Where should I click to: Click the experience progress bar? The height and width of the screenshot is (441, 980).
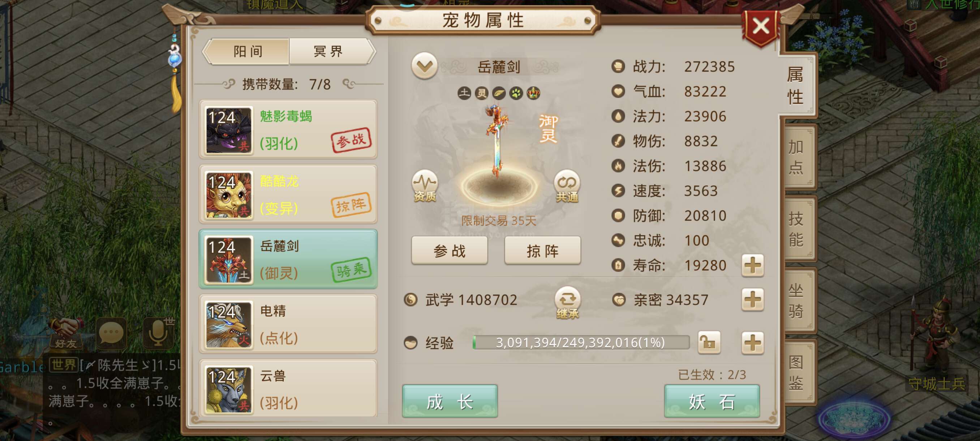click(x=581, y=342)
